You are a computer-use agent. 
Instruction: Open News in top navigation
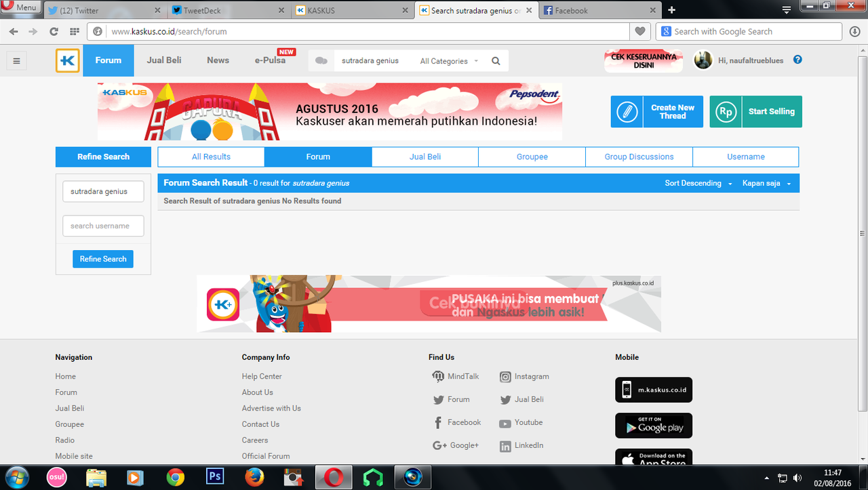tap(218, 60)
